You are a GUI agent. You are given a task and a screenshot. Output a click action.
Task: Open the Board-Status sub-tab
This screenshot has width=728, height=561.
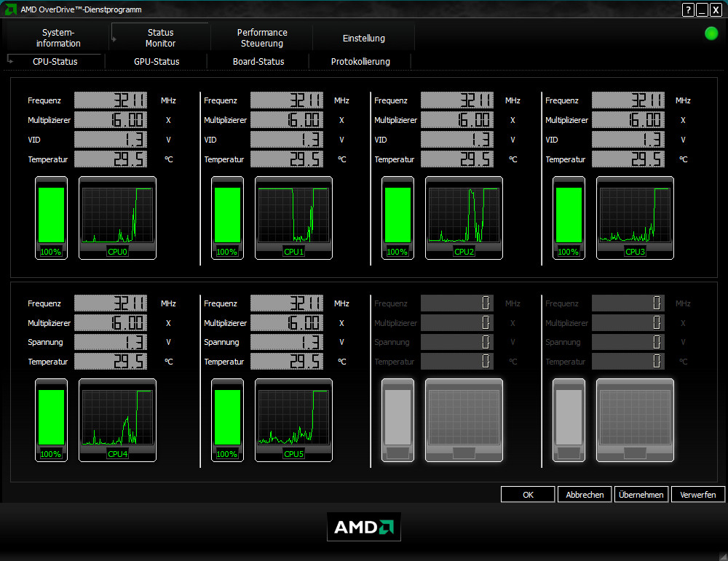258,61
